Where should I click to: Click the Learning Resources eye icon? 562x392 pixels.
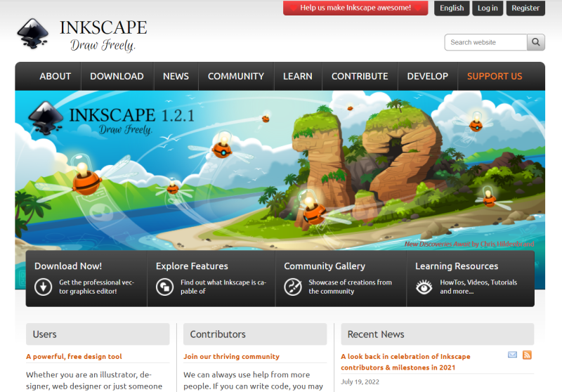click(x=424, y=287)
